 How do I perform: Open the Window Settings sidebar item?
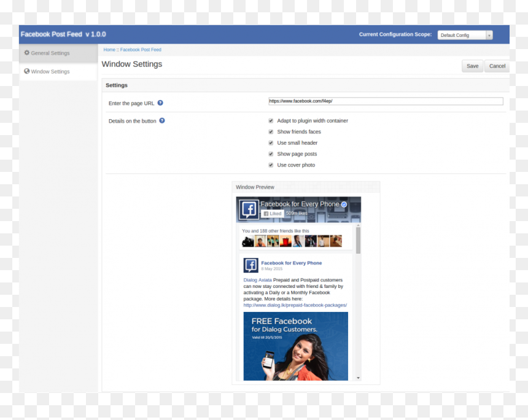point(58,71)
